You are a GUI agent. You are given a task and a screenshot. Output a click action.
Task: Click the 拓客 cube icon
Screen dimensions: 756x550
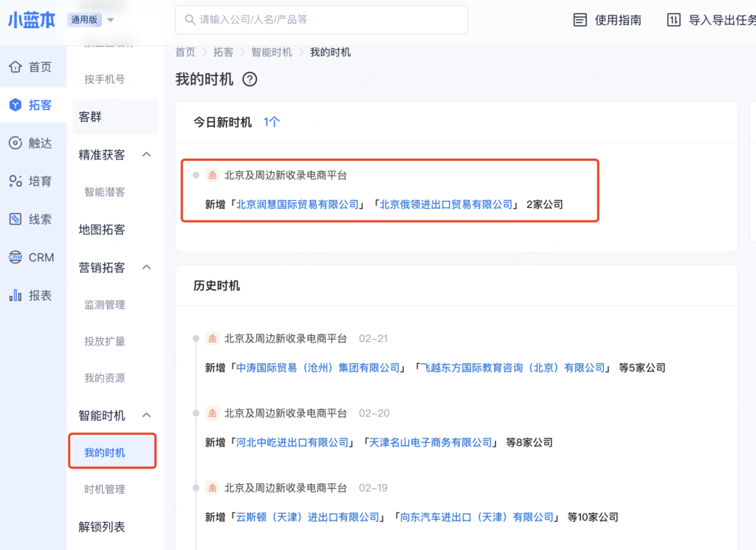pyautogui.click(x=15, y=106)
